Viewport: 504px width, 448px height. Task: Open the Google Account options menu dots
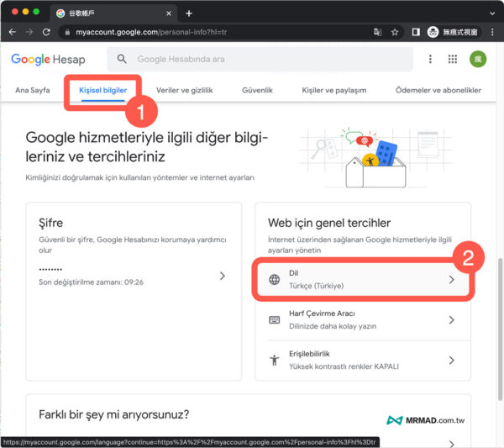tap(430, 59)
